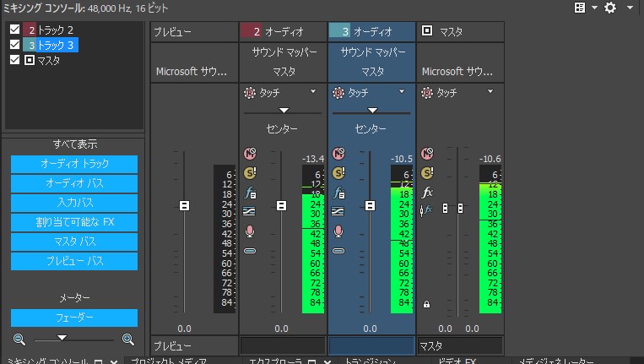
Task: Open console layout grid icon
Action: pos(580,8)
